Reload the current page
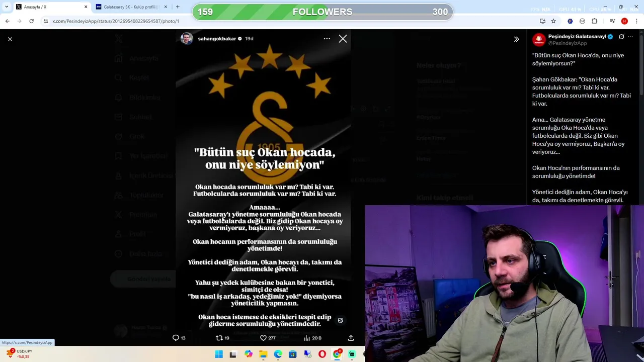The height and width of the screenshot is (362, 644). click(x=31, y=21)
